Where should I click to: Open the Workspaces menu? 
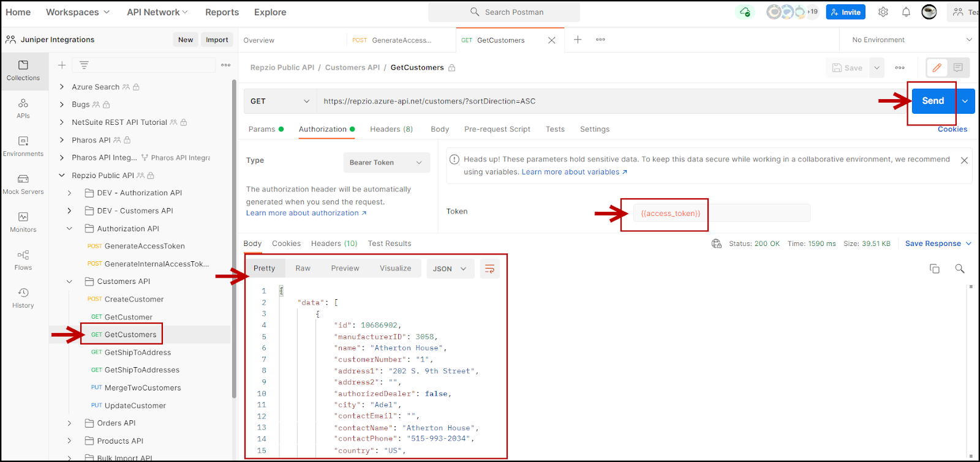(78, 12)
